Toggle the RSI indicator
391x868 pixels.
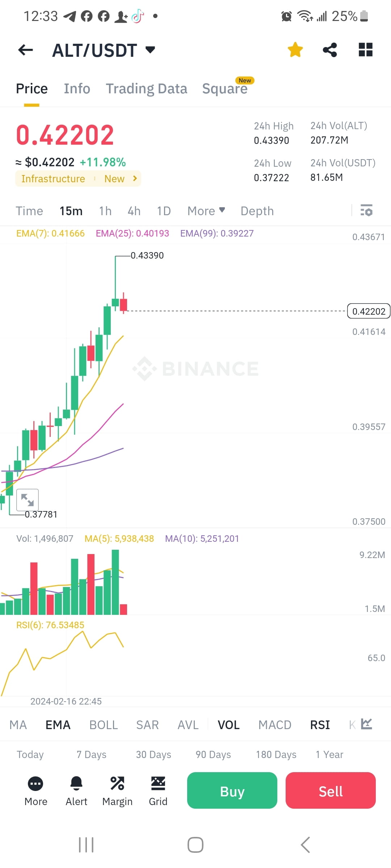click(320, 724)
